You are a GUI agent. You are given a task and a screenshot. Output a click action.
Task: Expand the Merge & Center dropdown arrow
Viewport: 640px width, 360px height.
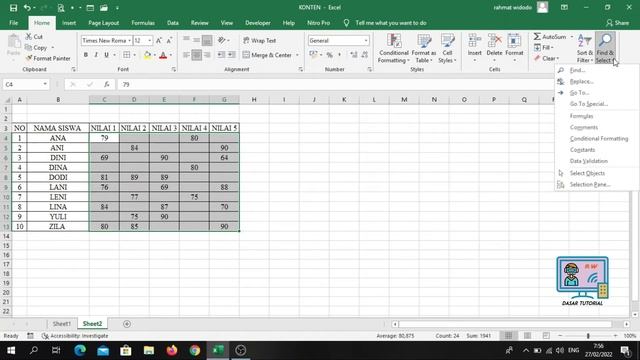(297, 55)
